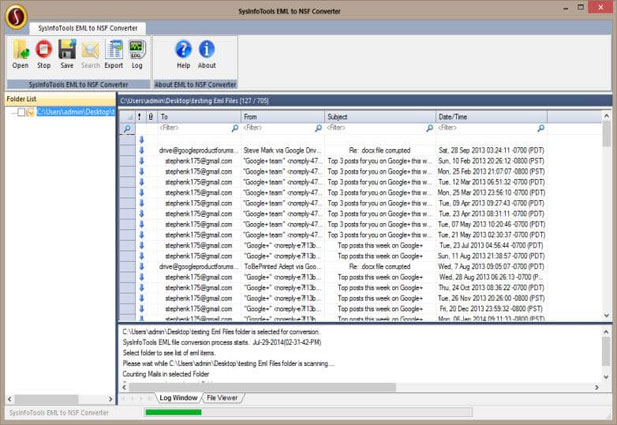Click the folder path header showing 127 / 705
Screen dimensions: 617x425
[x=365, y=101]
